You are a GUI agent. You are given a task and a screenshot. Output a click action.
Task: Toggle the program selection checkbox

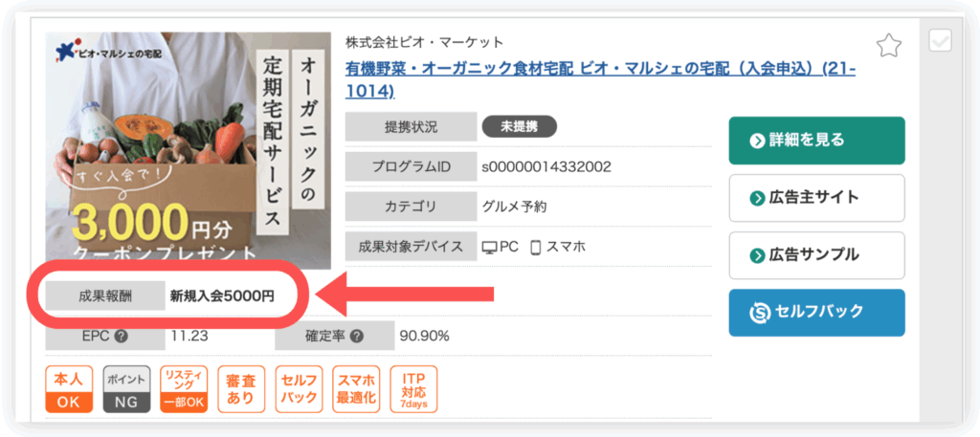940,40
